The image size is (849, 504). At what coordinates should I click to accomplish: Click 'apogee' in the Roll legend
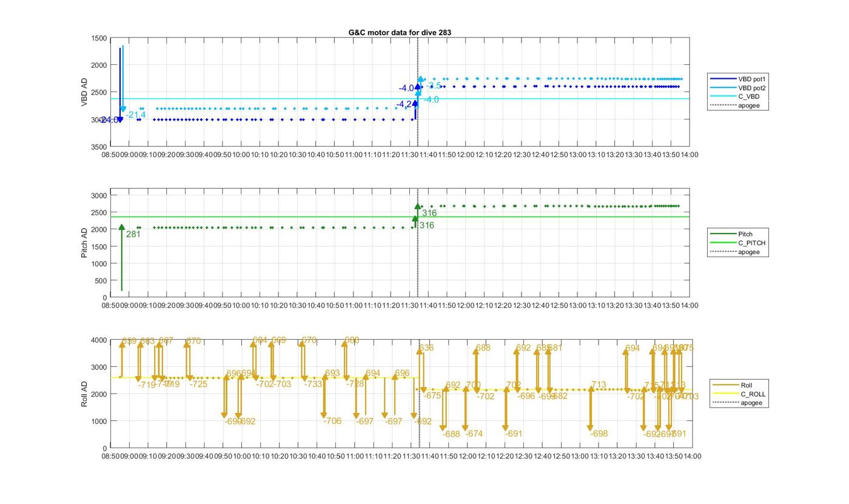[x=737, y=403]
